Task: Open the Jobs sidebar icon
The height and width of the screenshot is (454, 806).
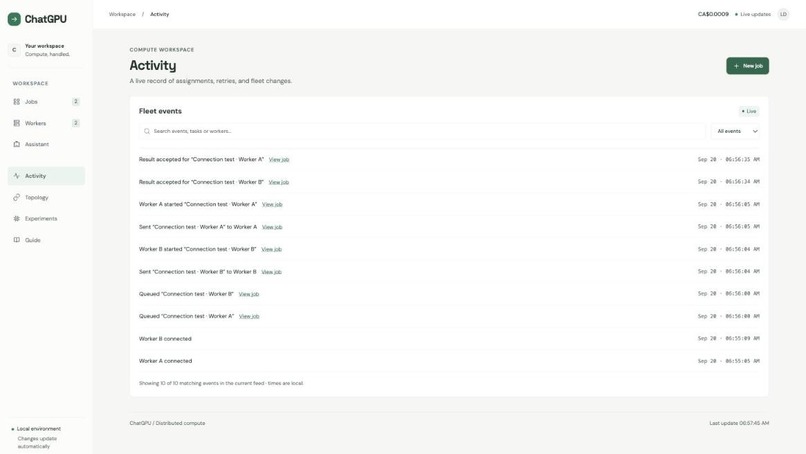Action: pos(16,102)
